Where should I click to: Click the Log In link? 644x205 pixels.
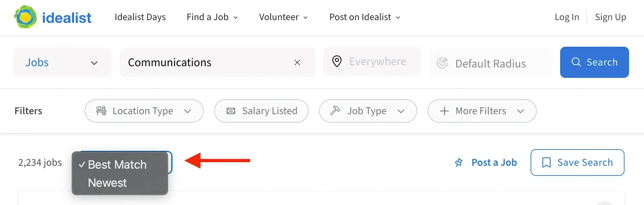tap(567, 17)
